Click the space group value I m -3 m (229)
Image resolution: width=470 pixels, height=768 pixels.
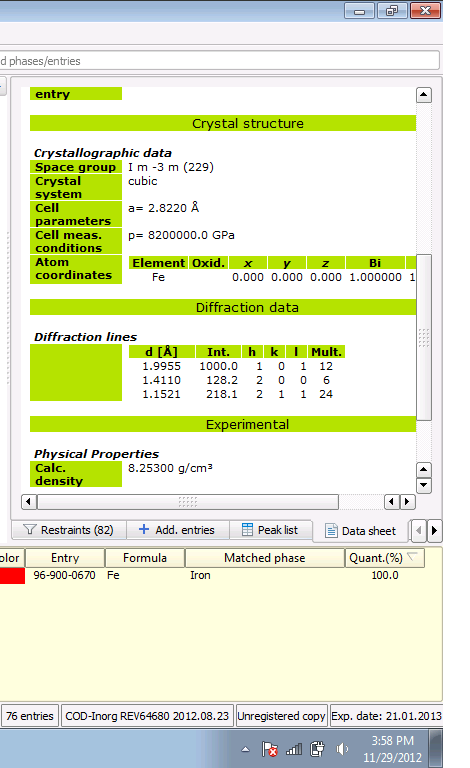pos(171,167)
